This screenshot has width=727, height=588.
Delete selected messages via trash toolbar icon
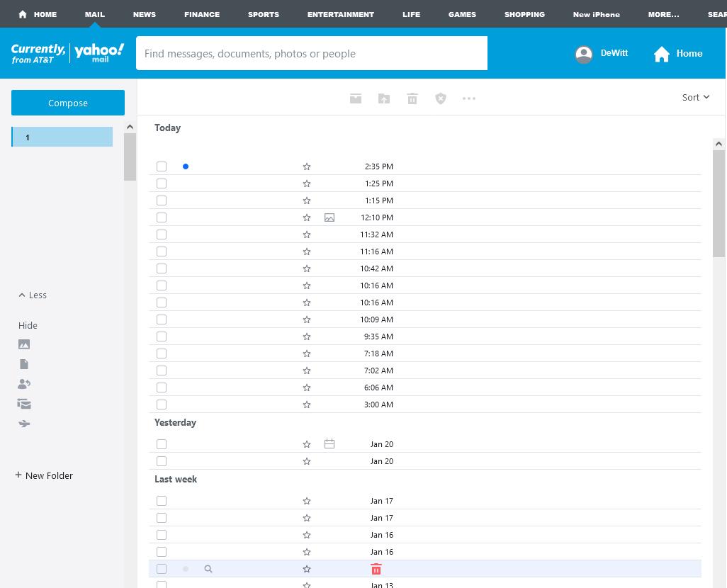point(412,98)
